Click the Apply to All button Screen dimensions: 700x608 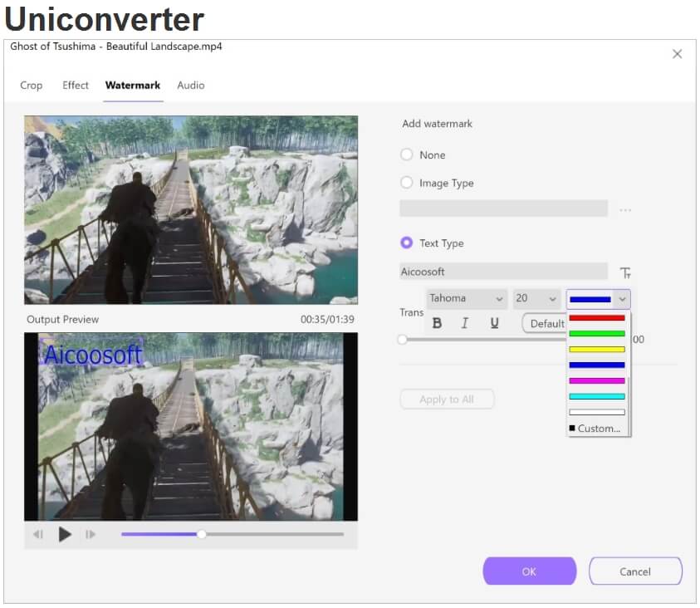(x=447, y=399)
